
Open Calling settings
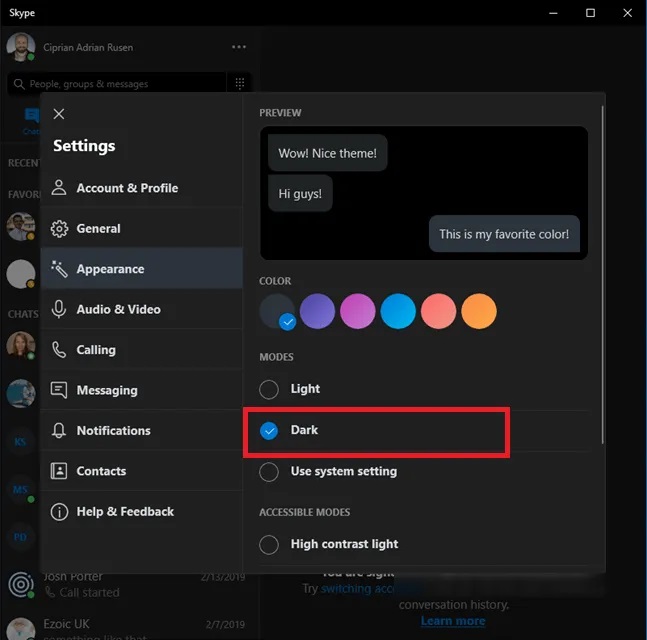142,350
